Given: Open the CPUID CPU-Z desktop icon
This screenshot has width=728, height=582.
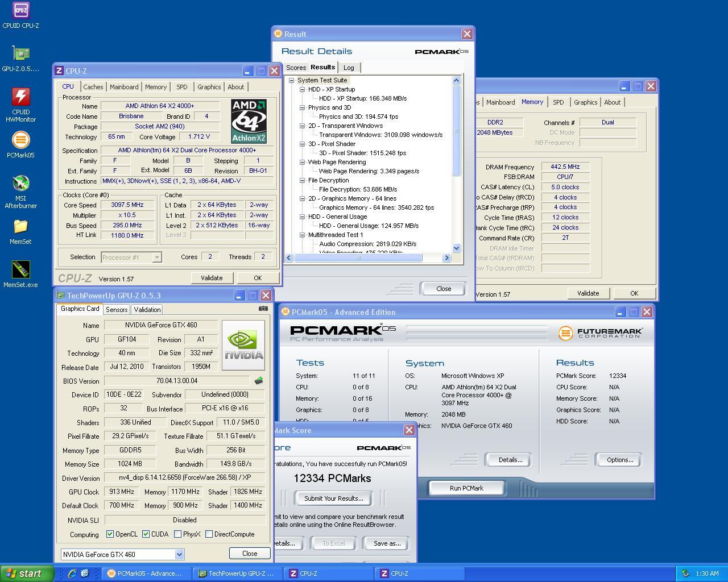Looking at the screenshot, I should click(x=20, y=15).
